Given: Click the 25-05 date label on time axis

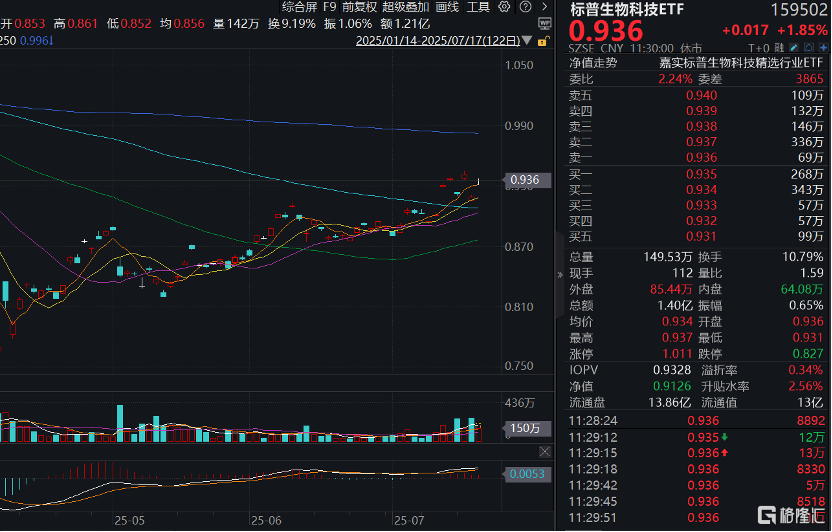Looking at the screenshot, I should (x=129, y=520).
